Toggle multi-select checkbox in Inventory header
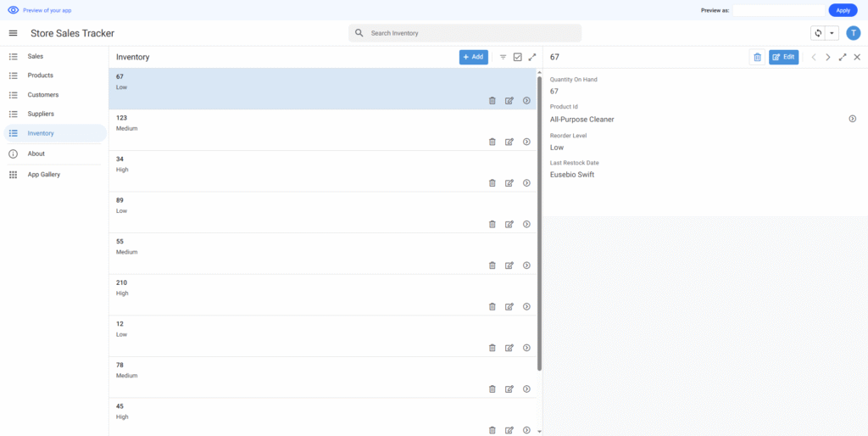The height and width of the screenshot is (436, 868). pos(517,57)
